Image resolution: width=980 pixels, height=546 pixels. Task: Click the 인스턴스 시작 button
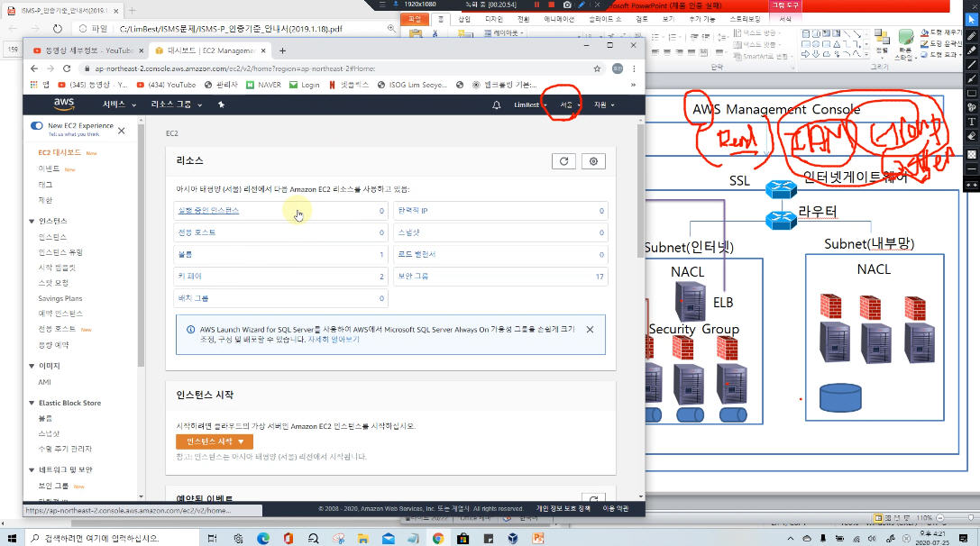coord(215,441)
